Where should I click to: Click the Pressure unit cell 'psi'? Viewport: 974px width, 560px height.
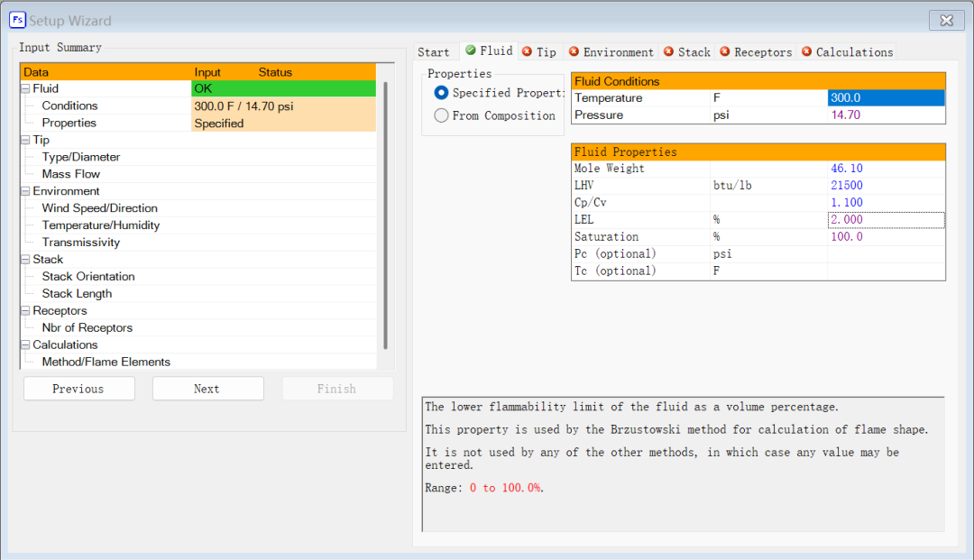coord(768,115)
